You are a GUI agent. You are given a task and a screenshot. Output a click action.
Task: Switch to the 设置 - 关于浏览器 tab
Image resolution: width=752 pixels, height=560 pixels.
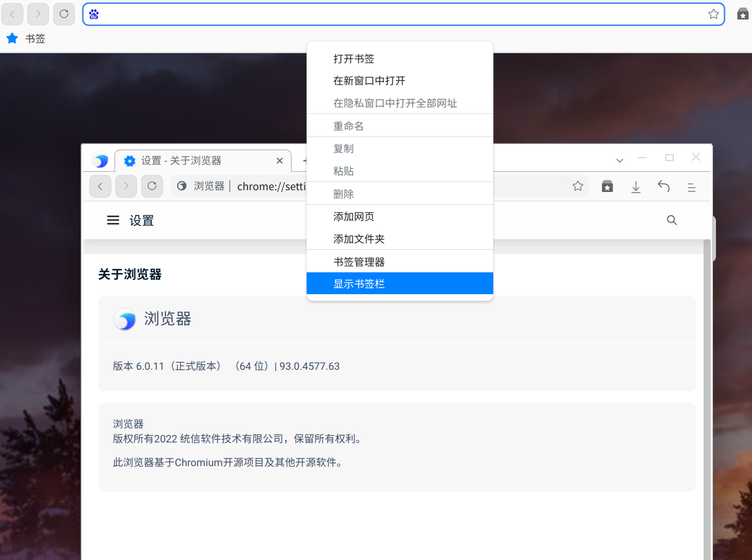click(x=195, y=161)
